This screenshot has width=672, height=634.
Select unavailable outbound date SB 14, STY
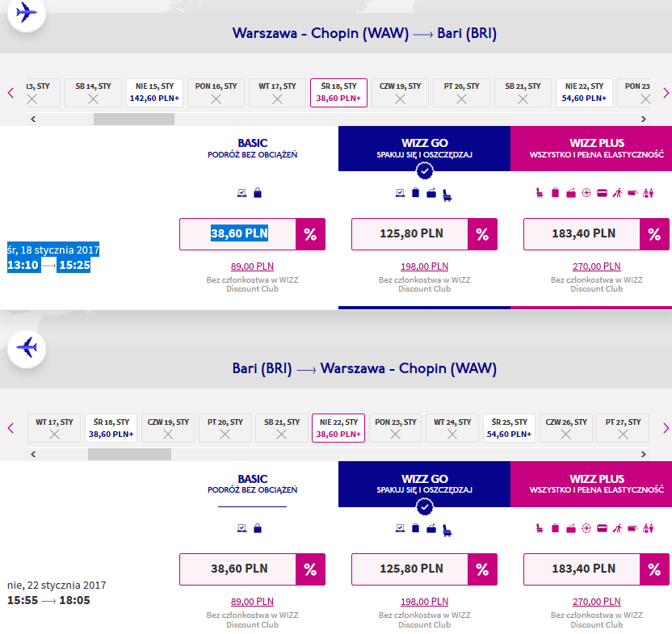pos(94,93)
